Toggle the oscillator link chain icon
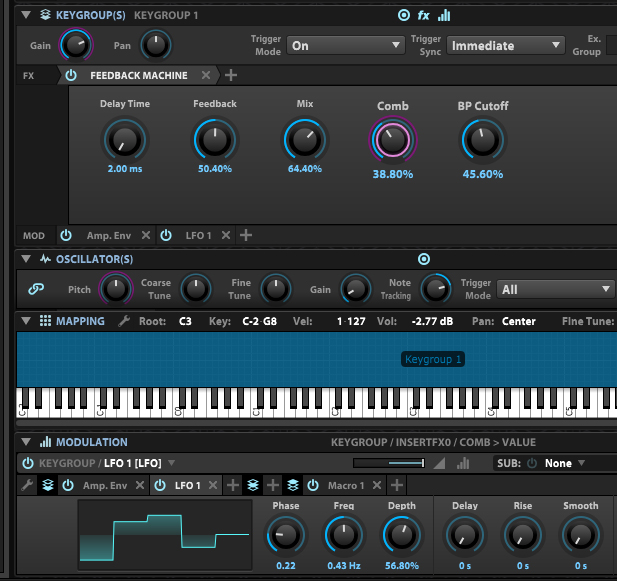Viewport: 617px width, 581px height. 36,289
